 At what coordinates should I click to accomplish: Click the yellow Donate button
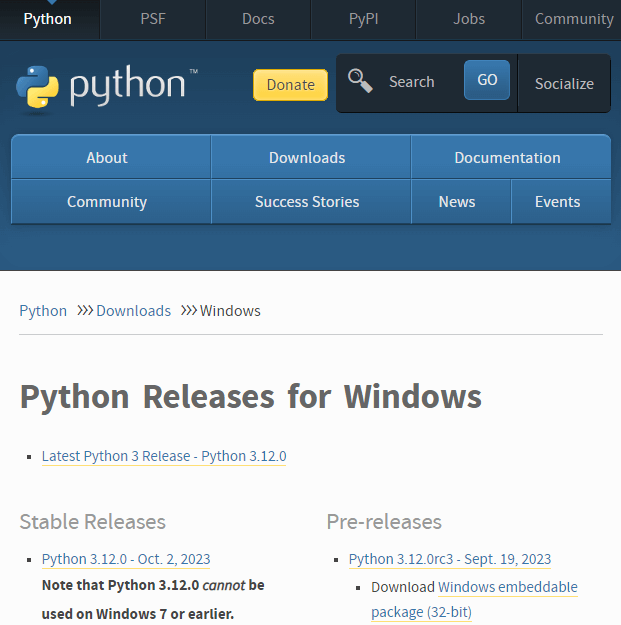(290, 85)
